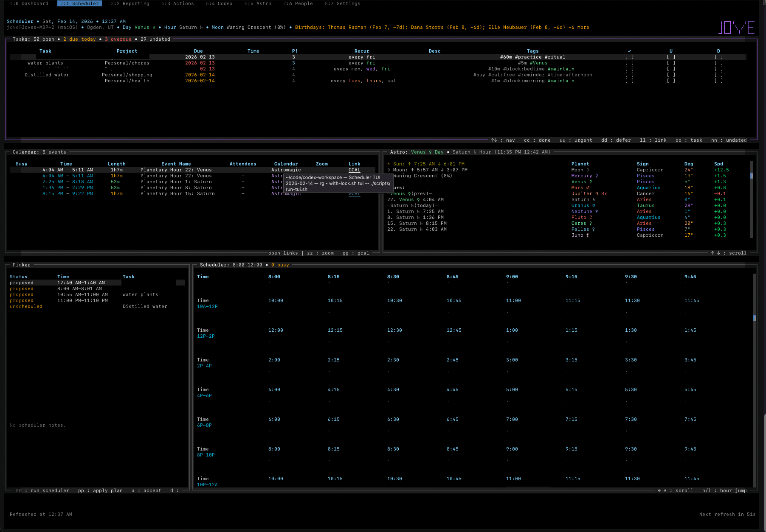Collapse the Saturn (today) hours group

click(x=412, y=205)
